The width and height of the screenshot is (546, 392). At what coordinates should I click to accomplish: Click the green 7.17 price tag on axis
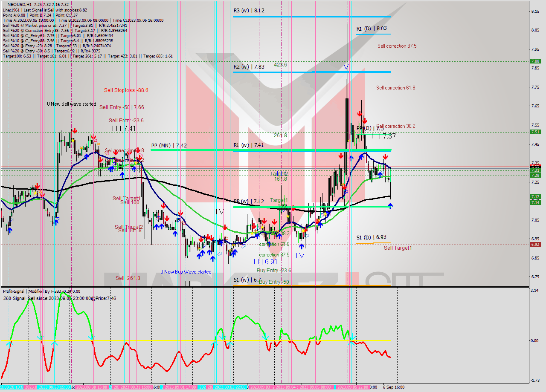click(x=535, y=197)
